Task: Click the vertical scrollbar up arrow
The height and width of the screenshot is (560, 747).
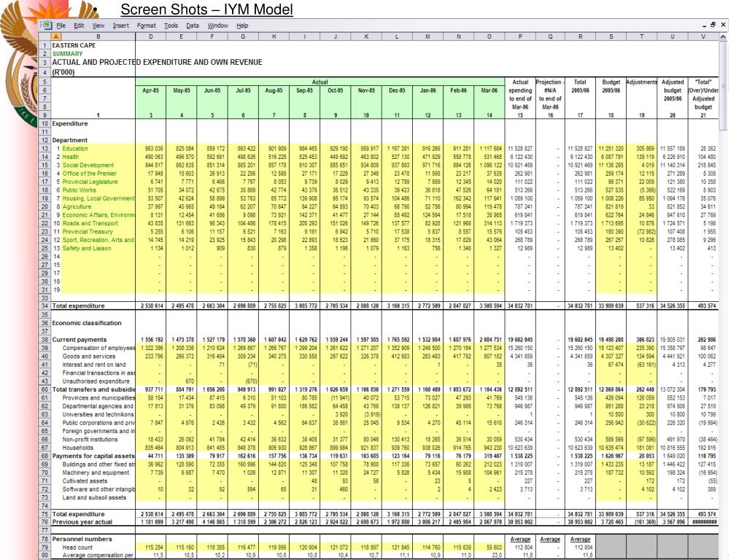Action: click(x=723, y=36)
